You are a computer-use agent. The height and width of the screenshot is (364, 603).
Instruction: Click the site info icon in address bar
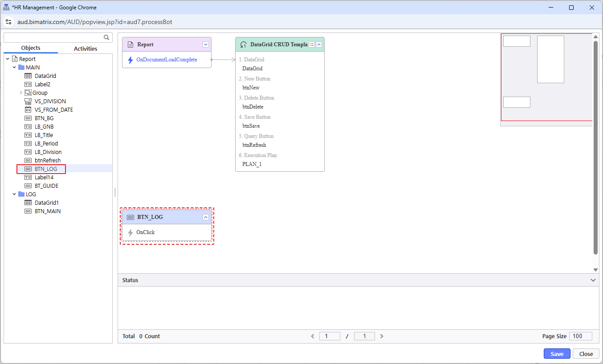(x=8, y=22)
